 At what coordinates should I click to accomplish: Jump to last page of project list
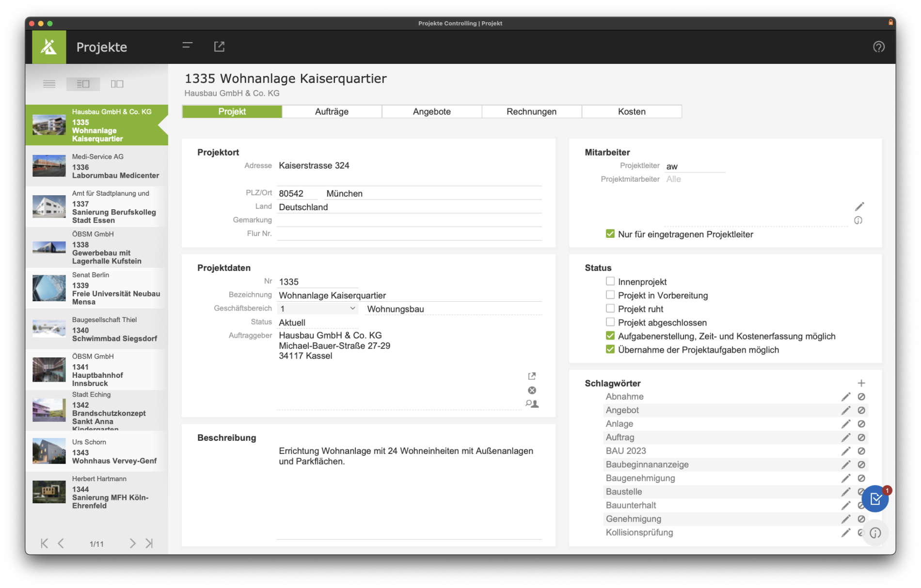point(149,543)
